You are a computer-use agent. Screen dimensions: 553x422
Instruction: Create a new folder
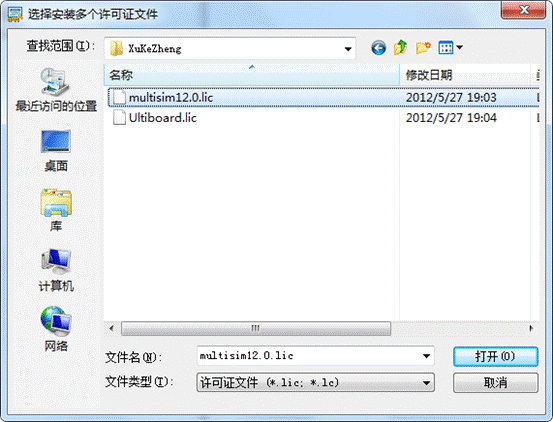pyautogui.click(x=423, y=48)
